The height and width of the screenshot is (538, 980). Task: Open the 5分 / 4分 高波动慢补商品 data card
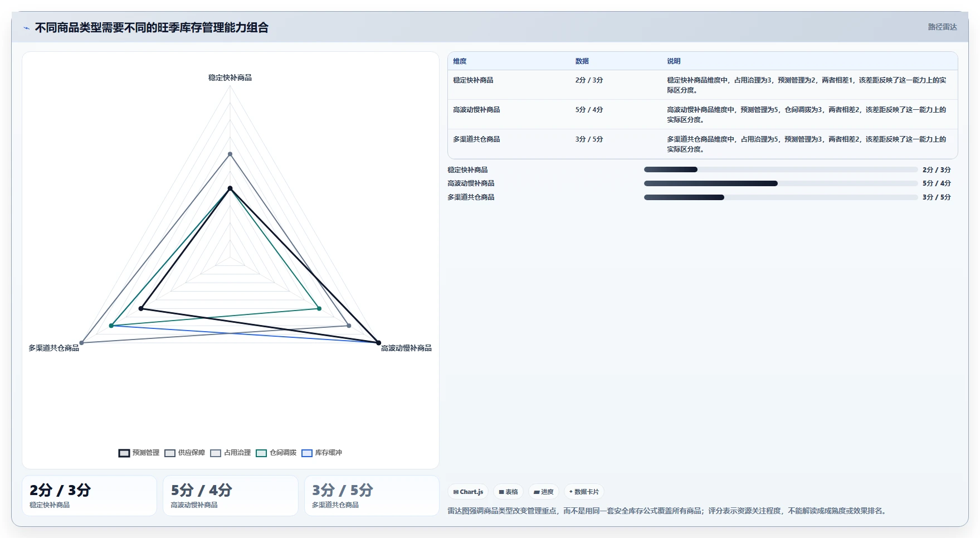(x=231, y=496)
